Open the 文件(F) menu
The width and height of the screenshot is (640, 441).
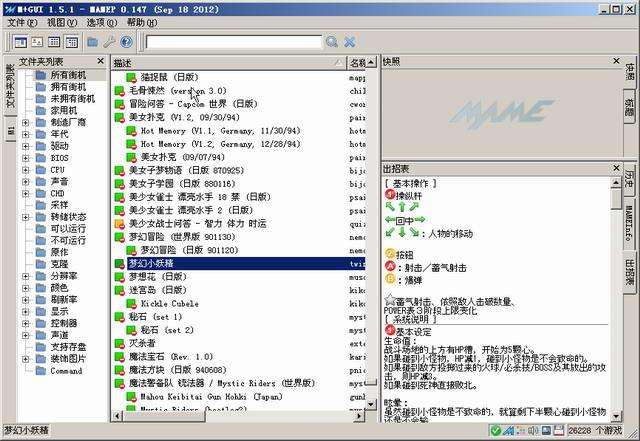pos(21,22)
